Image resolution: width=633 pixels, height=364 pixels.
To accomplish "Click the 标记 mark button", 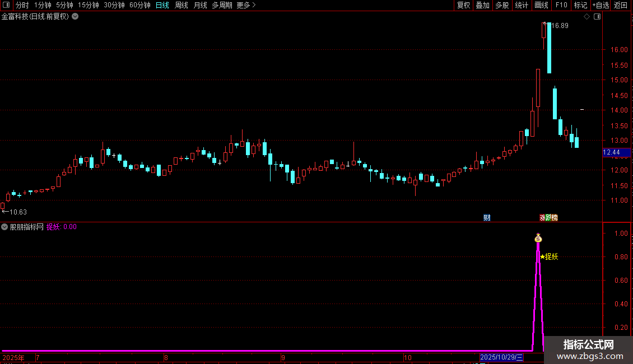I will 580,5.
